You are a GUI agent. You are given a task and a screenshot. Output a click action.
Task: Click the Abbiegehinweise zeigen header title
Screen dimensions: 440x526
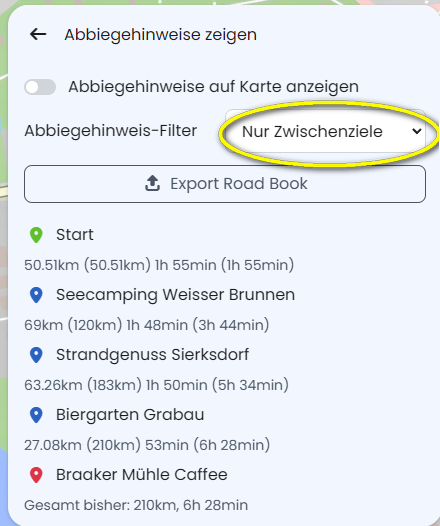pos(161,35)
